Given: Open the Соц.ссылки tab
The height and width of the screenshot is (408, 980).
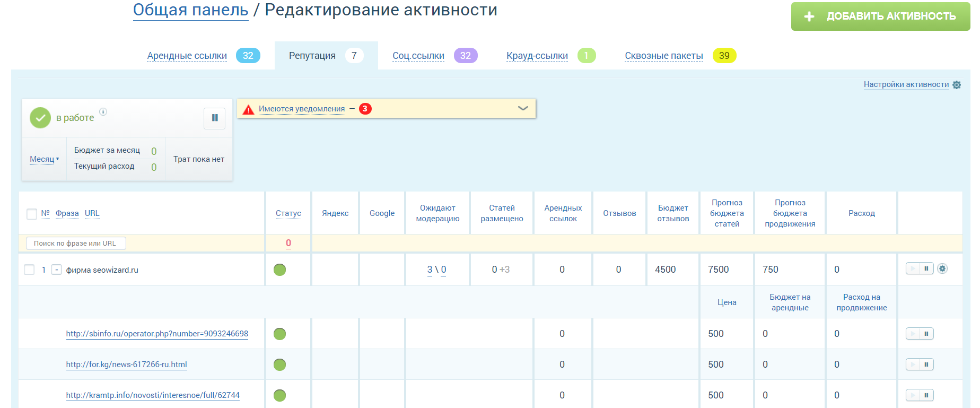Looking at the screenshot, I should 418,56.
